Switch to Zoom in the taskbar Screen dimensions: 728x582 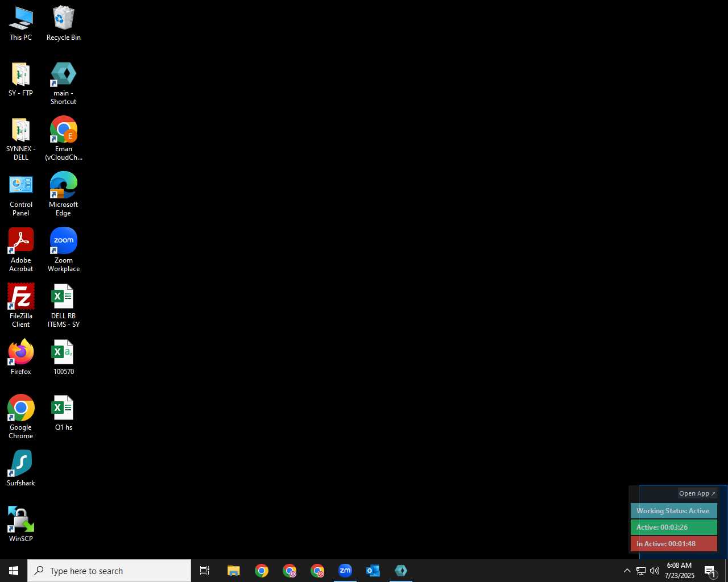tap(345, 571)
